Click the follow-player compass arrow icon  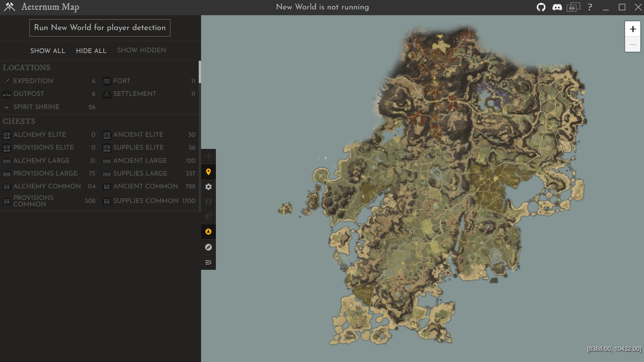(208, 232)
